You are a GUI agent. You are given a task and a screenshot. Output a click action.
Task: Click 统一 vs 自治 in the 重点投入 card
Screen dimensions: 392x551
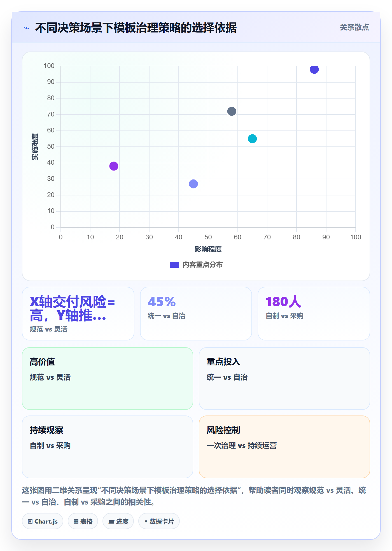(x=227, y=377)
